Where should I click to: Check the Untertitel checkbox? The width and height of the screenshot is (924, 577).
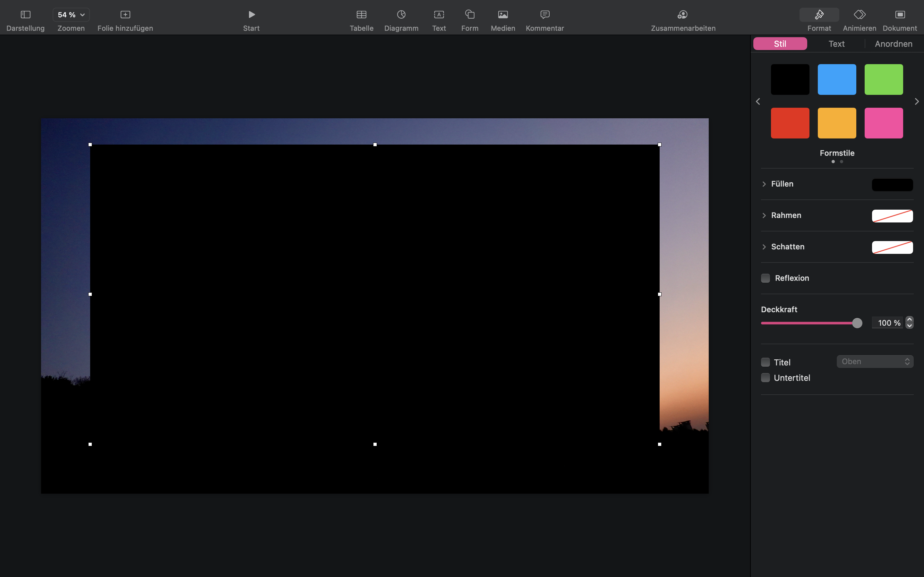point(765,378)
